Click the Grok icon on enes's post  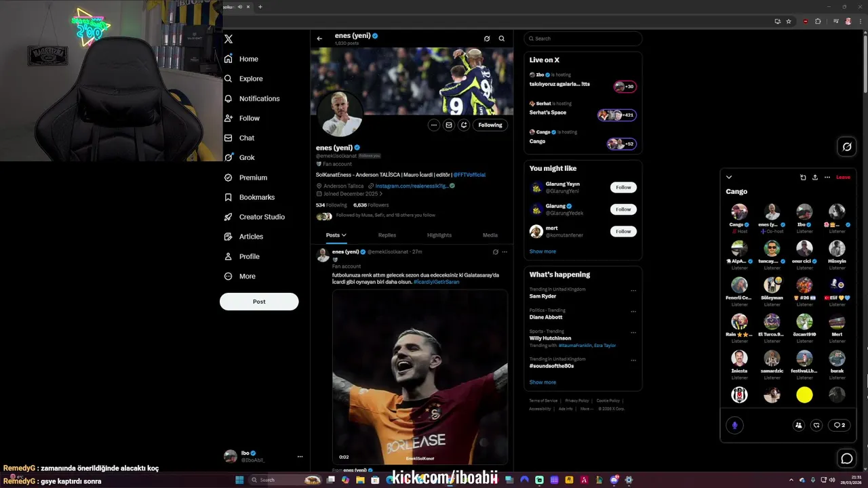tap(495, 252)
